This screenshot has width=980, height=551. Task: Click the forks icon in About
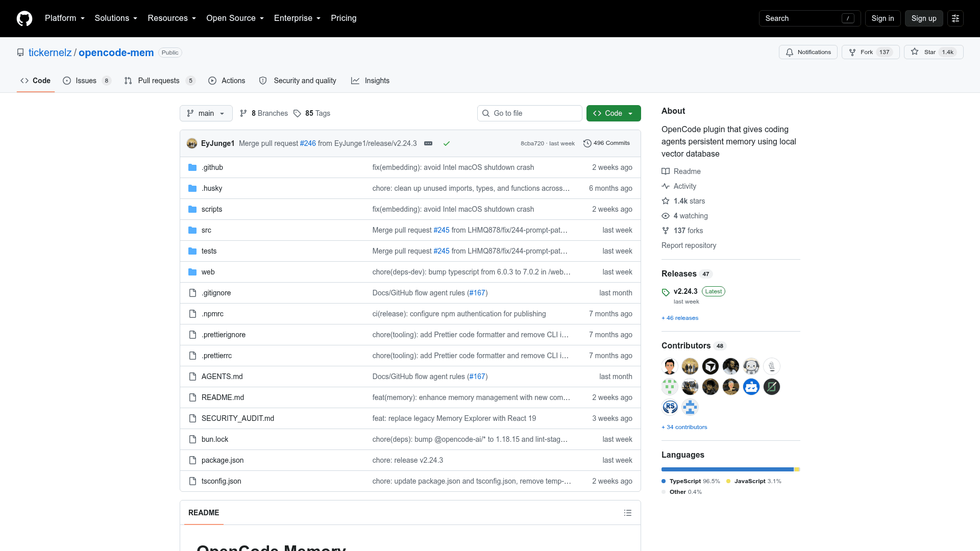(x=666, y=231)
